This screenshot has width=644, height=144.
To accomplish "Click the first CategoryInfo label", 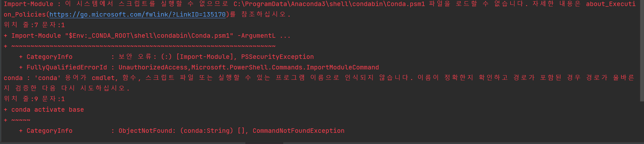I will click(x=49, y=57).
